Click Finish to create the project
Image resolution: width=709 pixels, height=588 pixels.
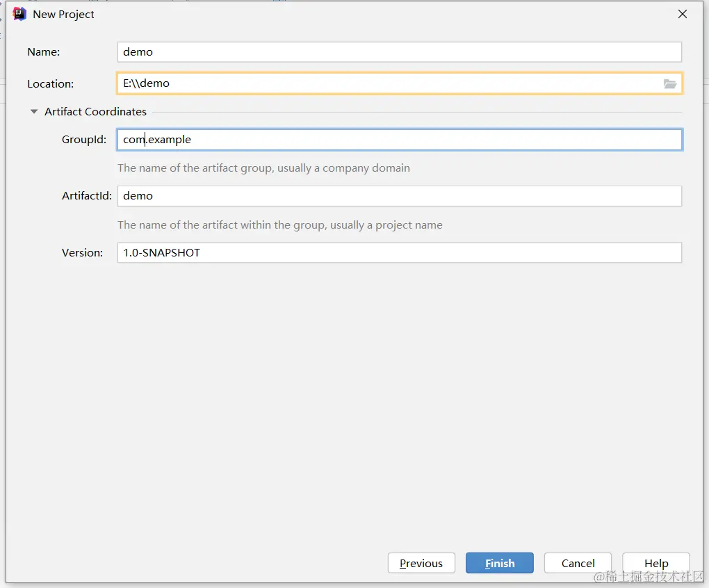500,563
